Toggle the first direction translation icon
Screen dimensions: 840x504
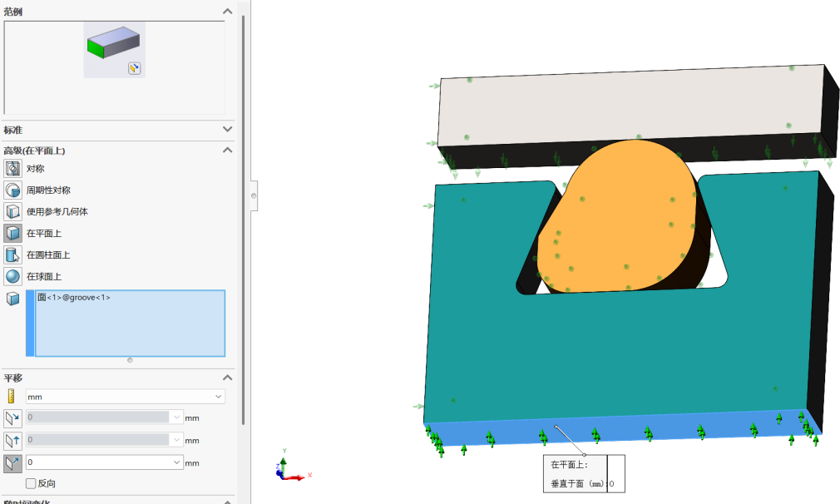point(12,418)
